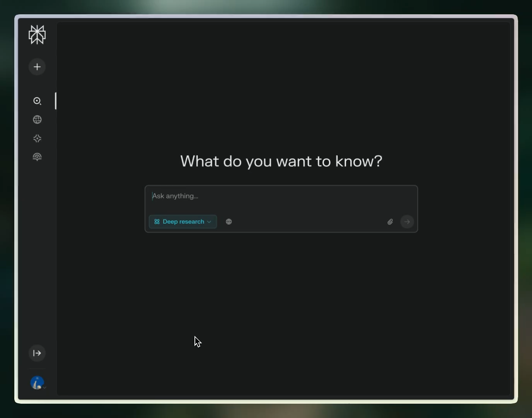
Task: Click the white active tab indicator bar
Action: click(x=56, y=101)
